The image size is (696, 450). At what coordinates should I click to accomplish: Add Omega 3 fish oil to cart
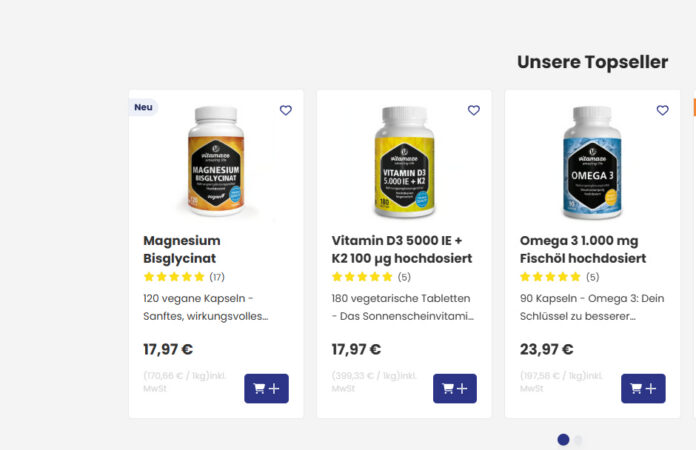pos(643,388)
